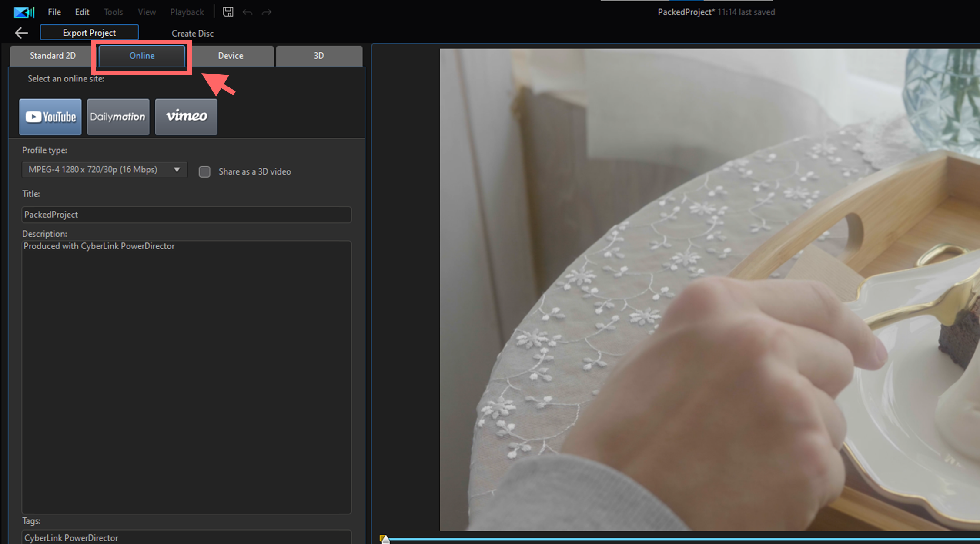Select YouTube as the online site

coord(50,117)
